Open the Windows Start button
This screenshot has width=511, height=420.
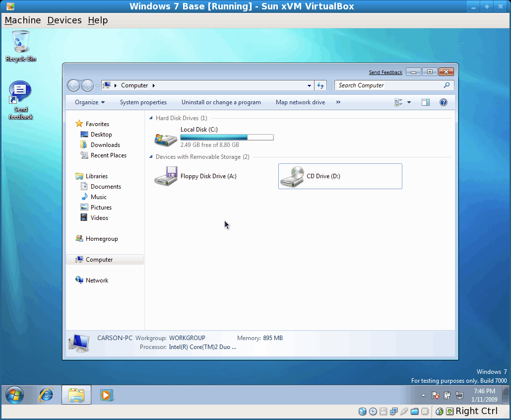coord(14,395)
